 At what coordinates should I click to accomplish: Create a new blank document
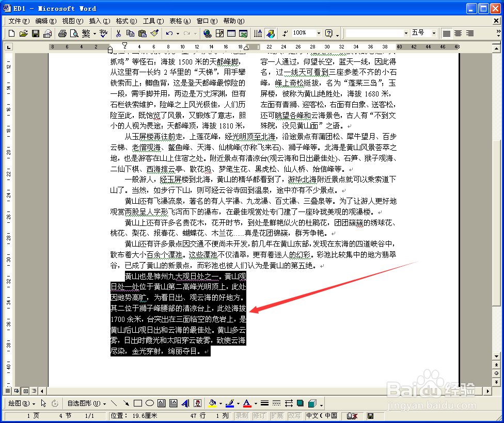11,33
